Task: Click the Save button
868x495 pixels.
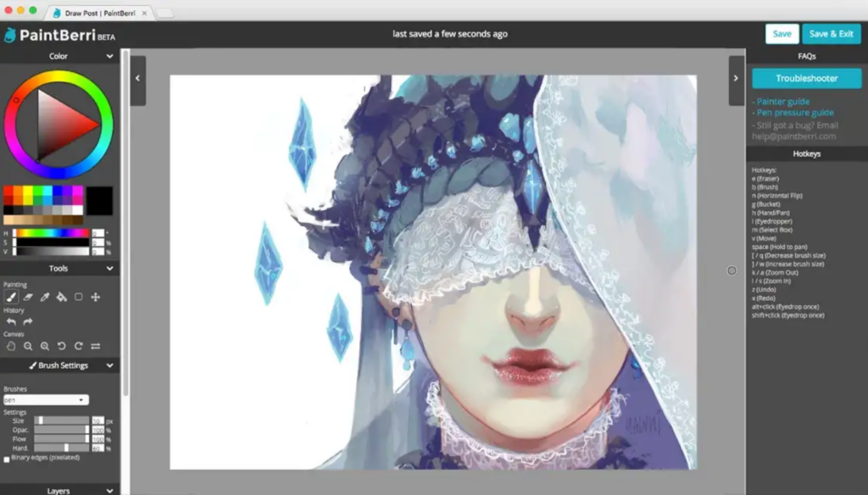Action: point(782,34)
